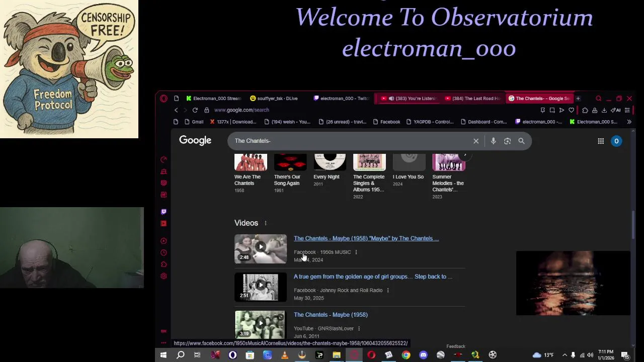Open the Opera main menu logo

tap(164, 99)
